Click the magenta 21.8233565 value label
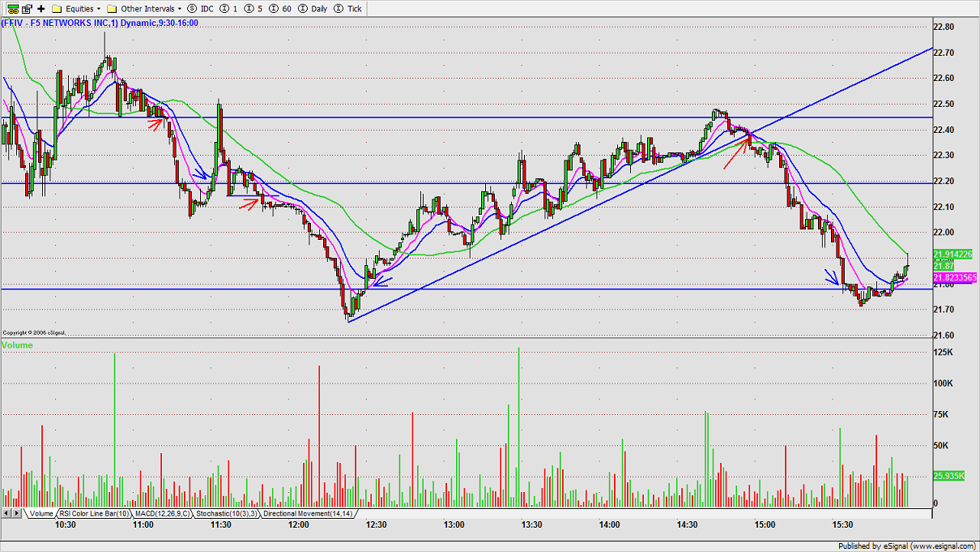Image resolution: width=980 pixels, height=552 pixels. click(955, 277)
